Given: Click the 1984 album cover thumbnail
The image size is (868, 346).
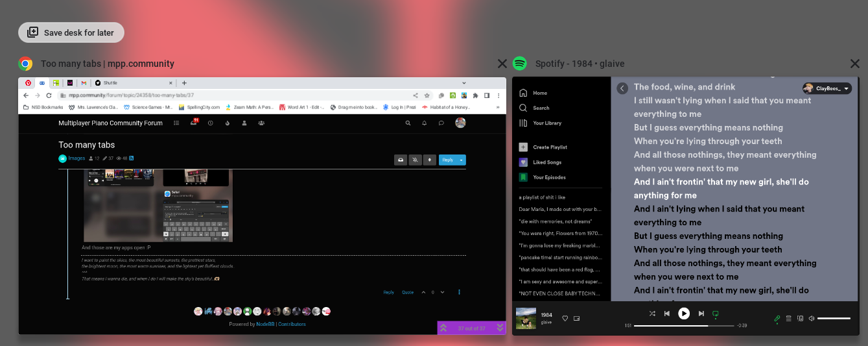Looking at the screenshot, I should pos(526,318).
